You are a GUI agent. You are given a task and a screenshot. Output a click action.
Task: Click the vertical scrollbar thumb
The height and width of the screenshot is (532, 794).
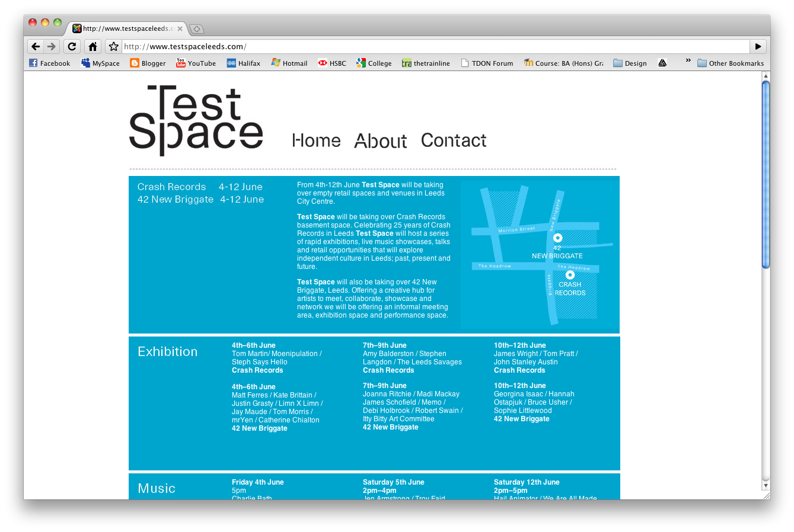tap(766, 175)
